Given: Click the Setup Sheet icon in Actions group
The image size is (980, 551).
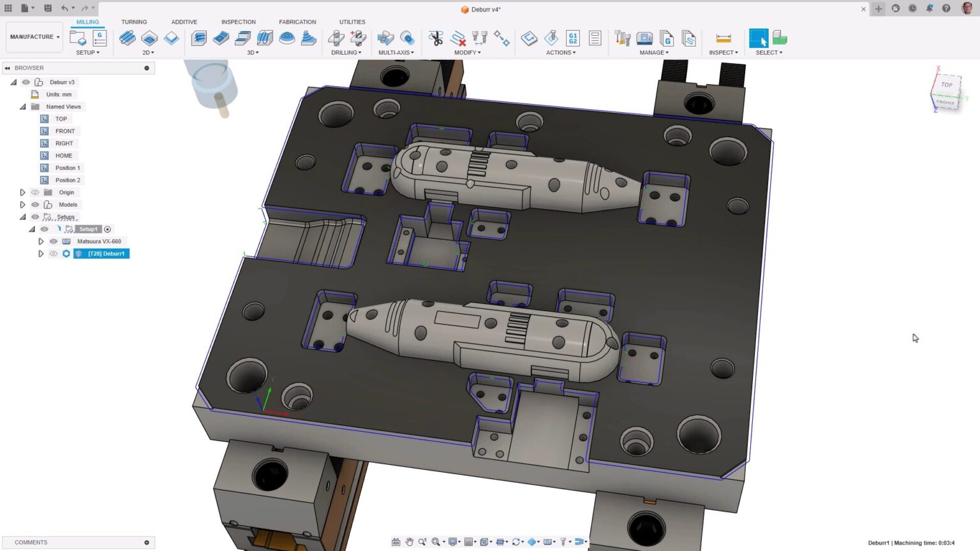Looking at the screenshot, I should pyautogui.click(x=595, y=38).
